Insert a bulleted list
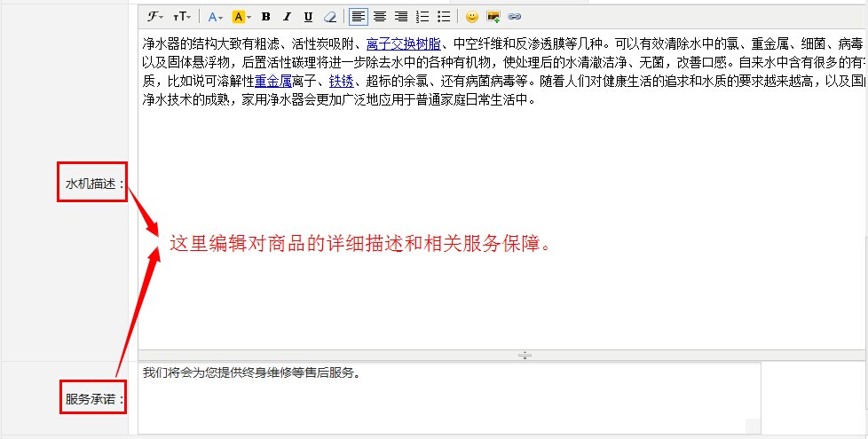868x439 pixels. tap(444, 17)
